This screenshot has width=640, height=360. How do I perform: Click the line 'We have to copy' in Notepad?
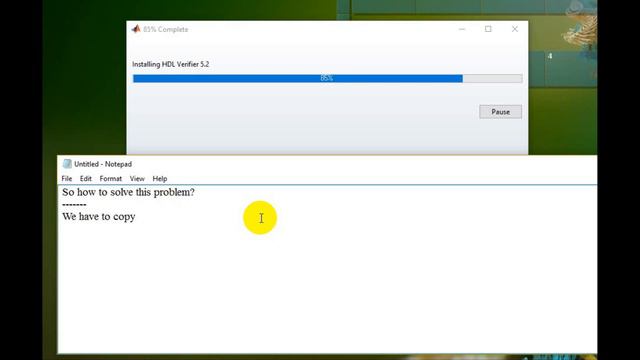(x=99, y=217)
